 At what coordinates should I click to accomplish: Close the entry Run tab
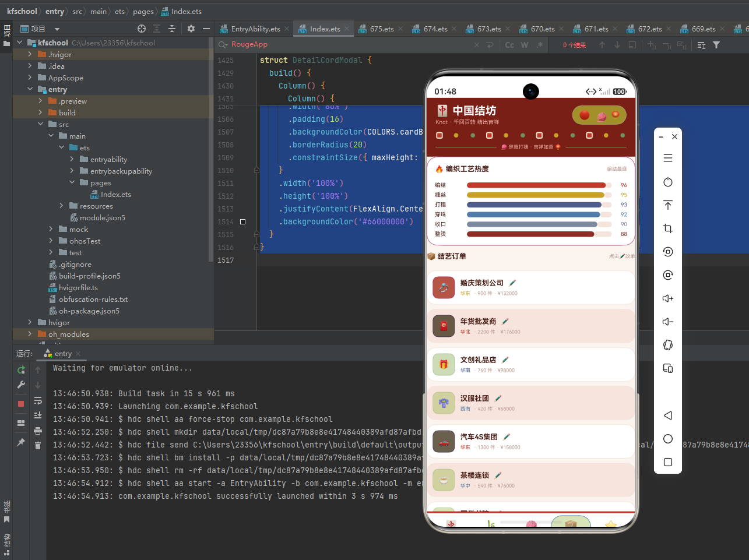pos(78,354)
